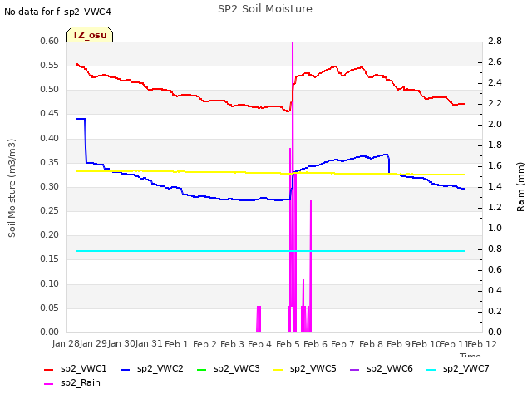The image size is (532, 399).
Task: Click the yellow sp2_VWC5 legend color marker
Action: [x=278, y=369]
